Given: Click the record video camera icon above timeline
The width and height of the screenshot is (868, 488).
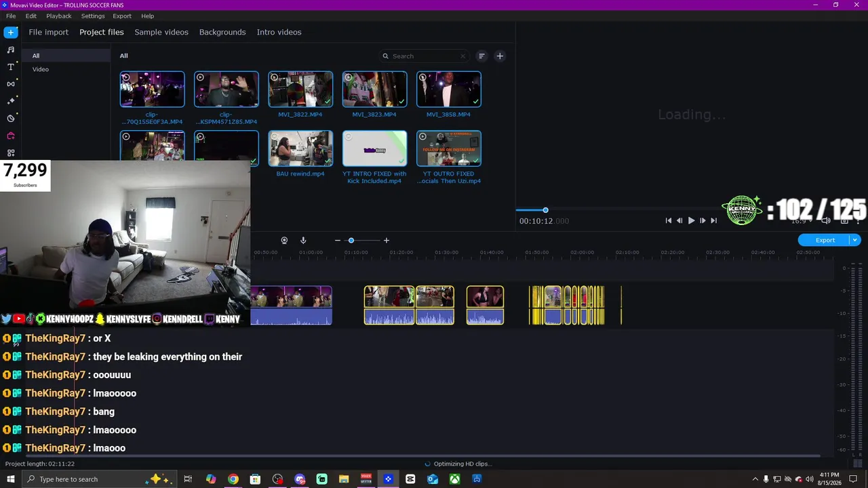Looking at the screenshot, I should pos(284,241).
